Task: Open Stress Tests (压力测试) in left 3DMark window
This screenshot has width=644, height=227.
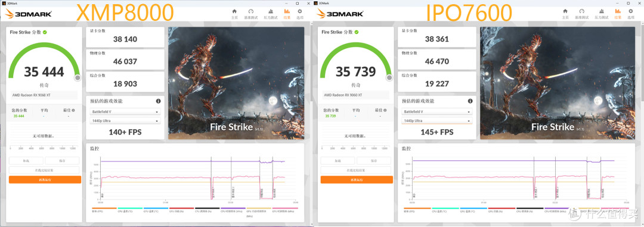Action: pos(271,14)
